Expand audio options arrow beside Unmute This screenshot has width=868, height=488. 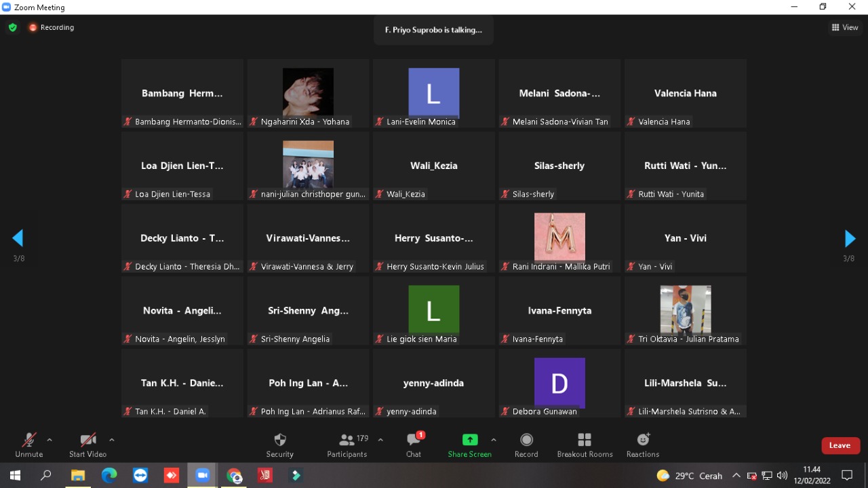tap(50, 440)
